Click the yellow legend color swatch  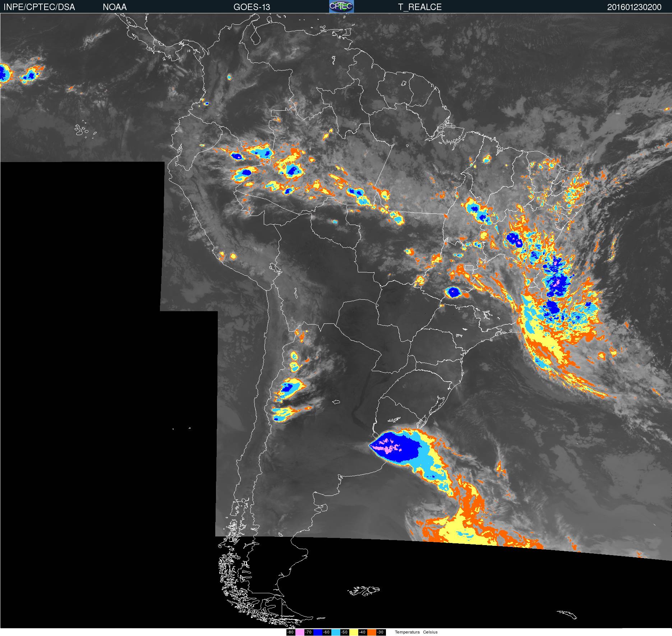[354, 632]
